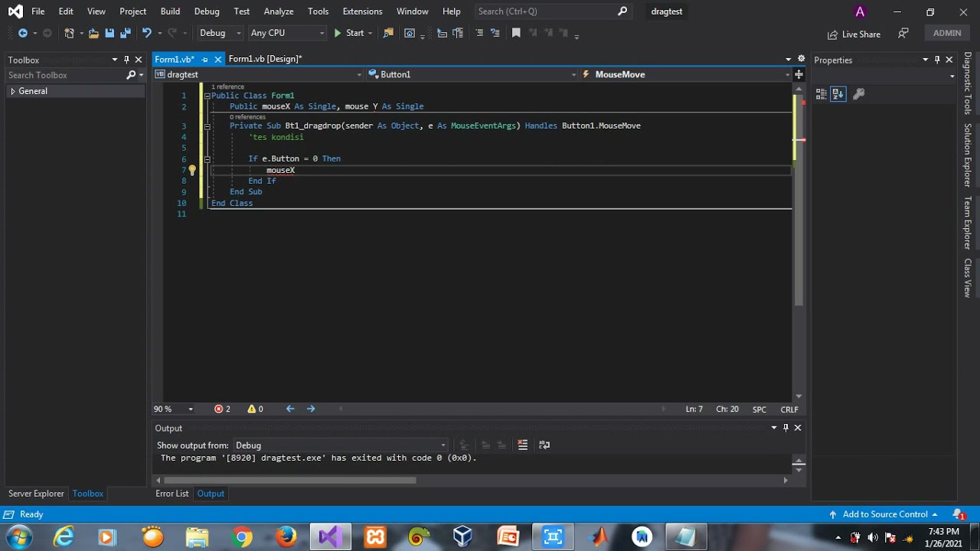Open the Live Share button

click(x=854, y=34)
